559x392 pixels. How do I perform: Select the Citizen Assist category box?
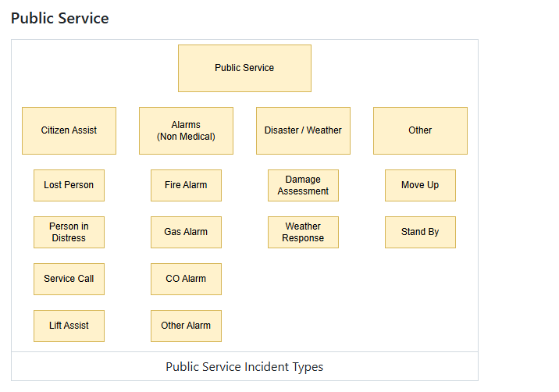pos(69,130)
